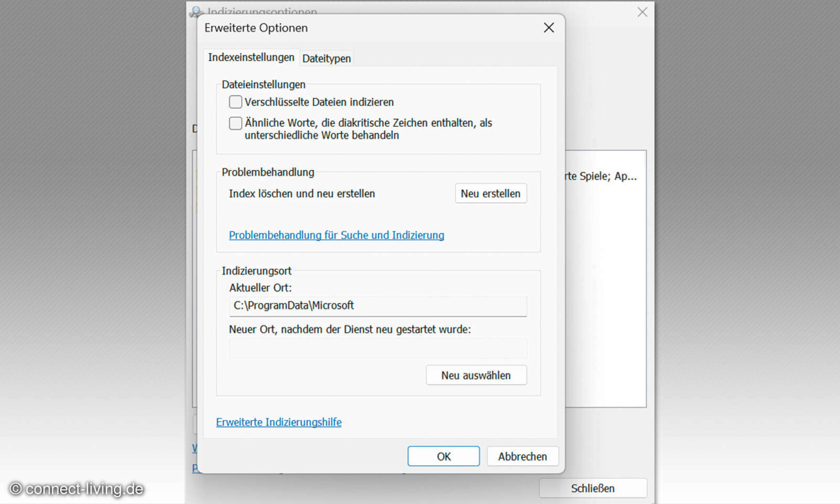840x504 pixels.
Task: Click "Neu erstellen" to rebuild the index
Action: pyautogui.click(x=490, y=193)
